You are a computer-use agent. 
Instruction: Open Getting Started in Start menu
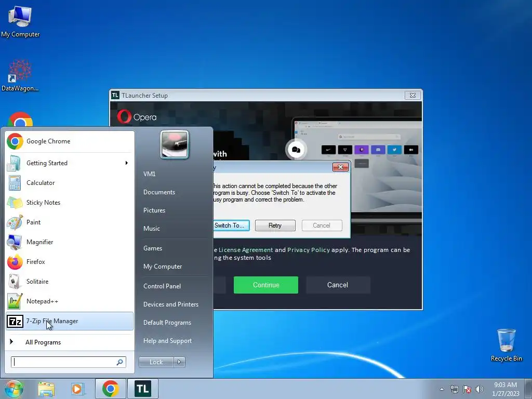[70, 163]
